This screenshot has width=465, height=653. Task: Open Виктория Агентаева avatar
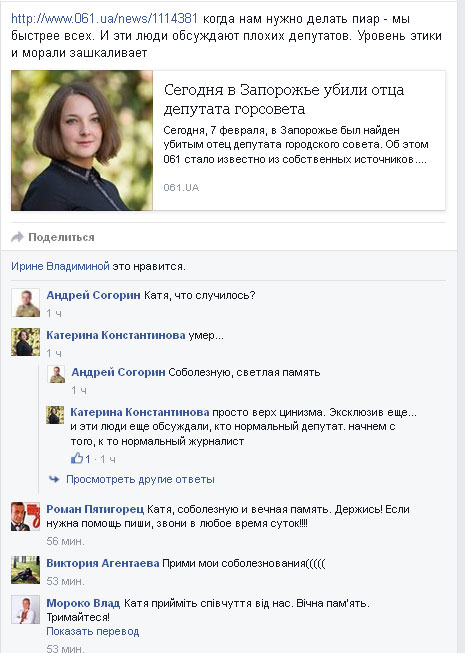tap(25, 570)
